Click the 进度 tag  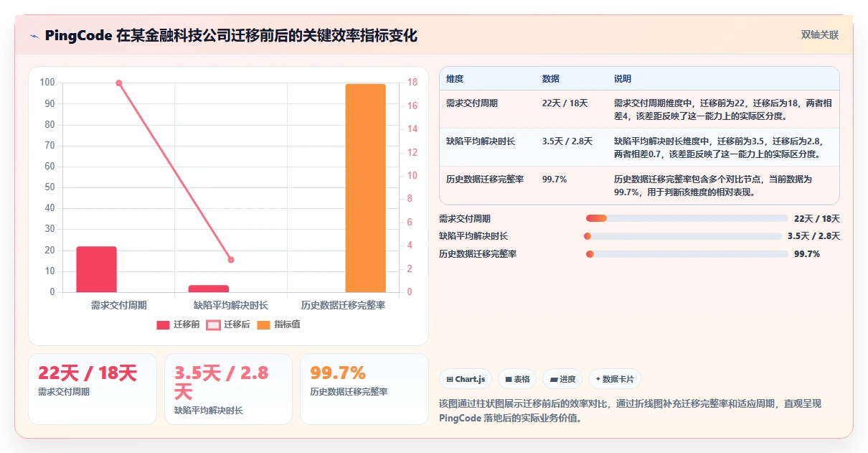[x=562, y=379]
